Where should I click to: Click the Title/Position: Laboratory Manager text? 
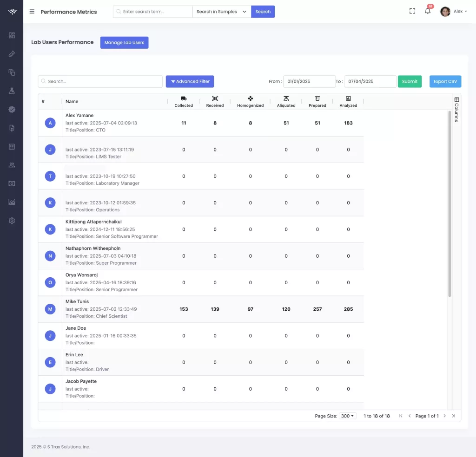coord(102,183)
